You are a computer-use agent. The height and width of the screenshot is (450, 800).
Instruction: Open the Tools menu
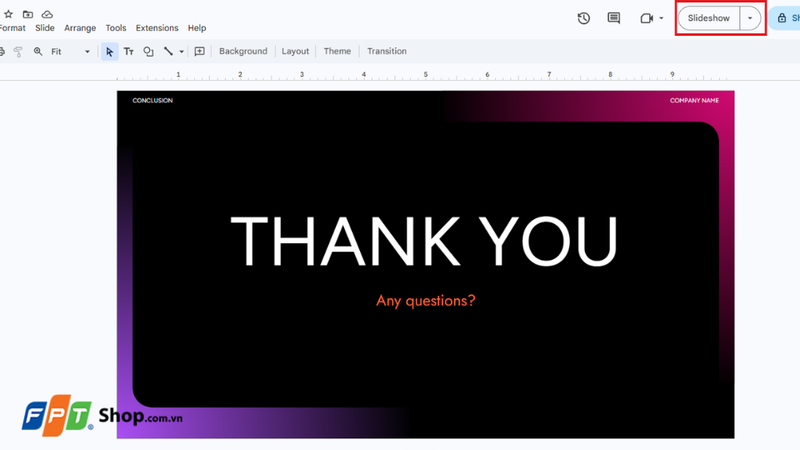[116, 28]
